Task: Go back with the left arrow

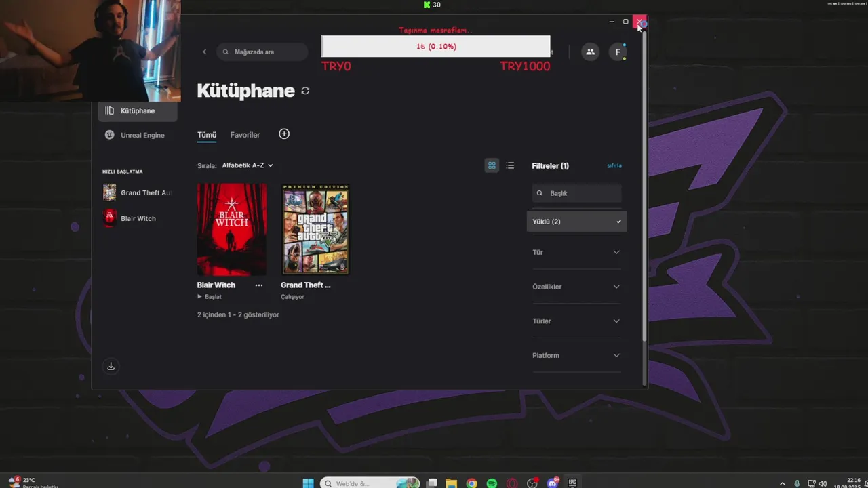Action: coord(205,52)
